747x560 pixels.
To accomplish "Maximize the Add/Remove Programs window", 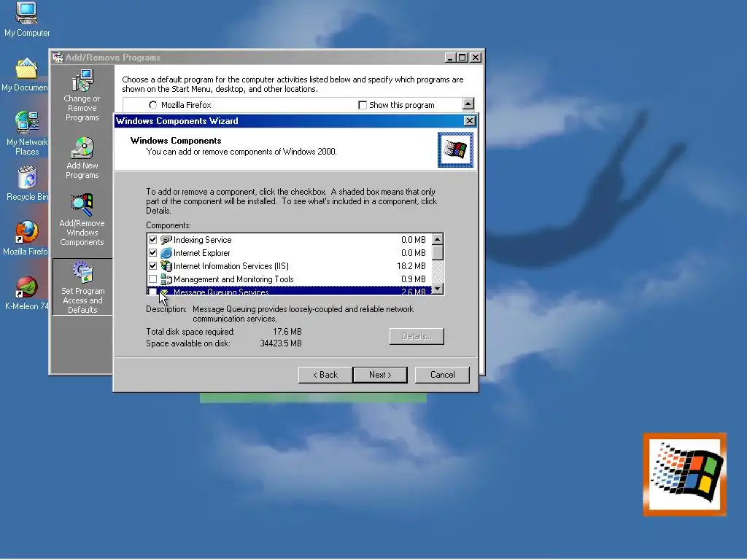I will [462, 58].
